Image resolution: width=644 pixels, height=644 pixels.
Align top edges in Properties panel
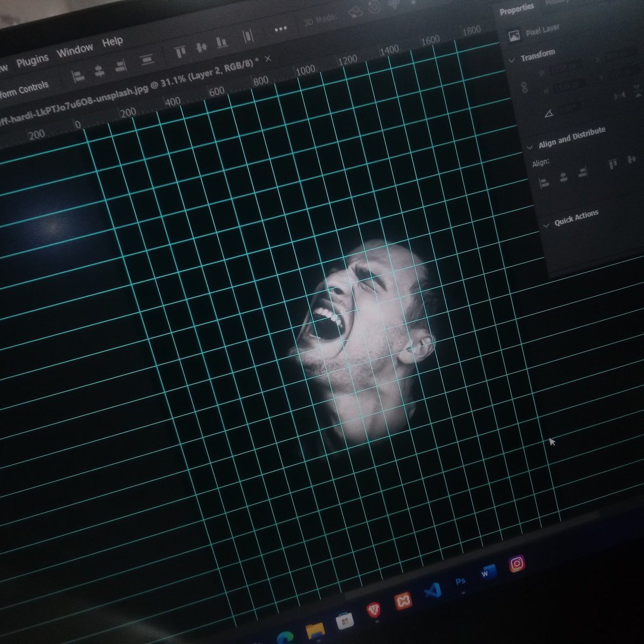point(613,163)
